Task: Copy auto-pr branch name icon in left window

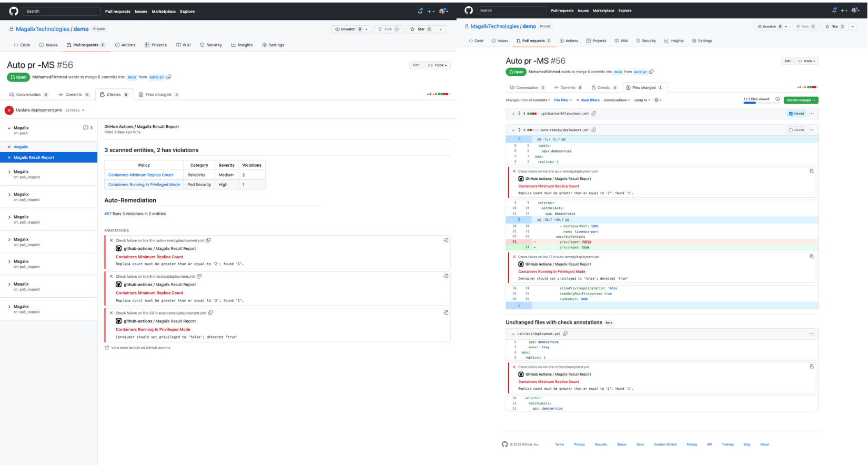Action: click(x=169, y=77)
